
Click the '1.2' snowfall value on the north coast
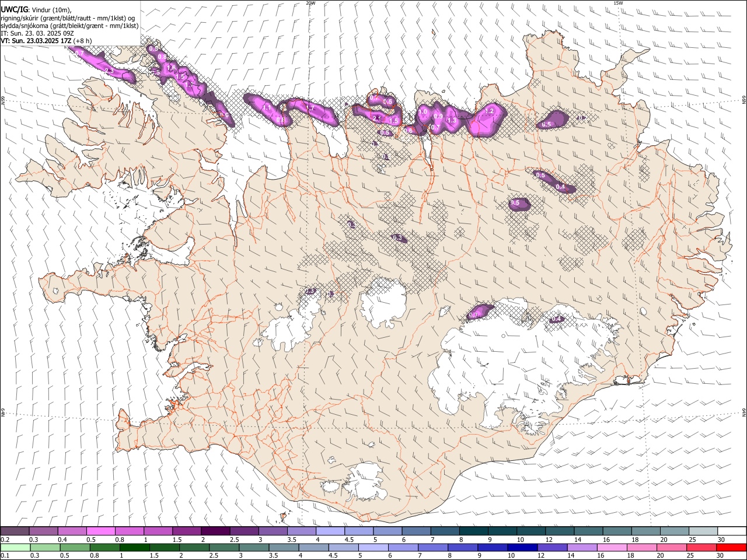(x=490, y=111)
